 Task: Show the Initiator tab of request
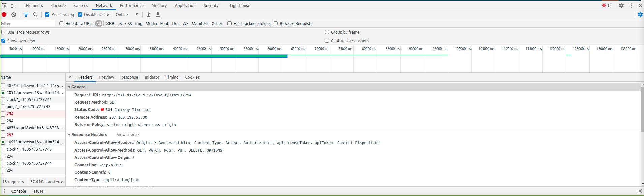pos(152,77)
